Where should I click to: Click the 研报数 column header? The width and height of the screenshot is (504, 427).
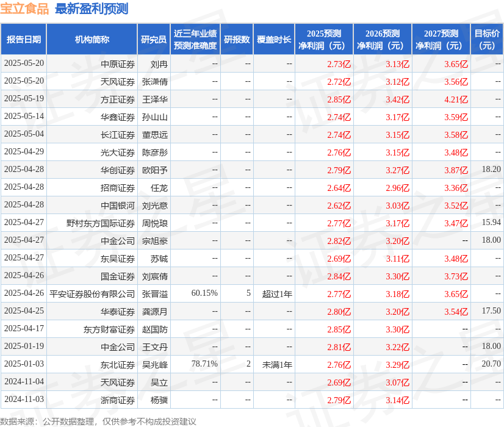237,40
